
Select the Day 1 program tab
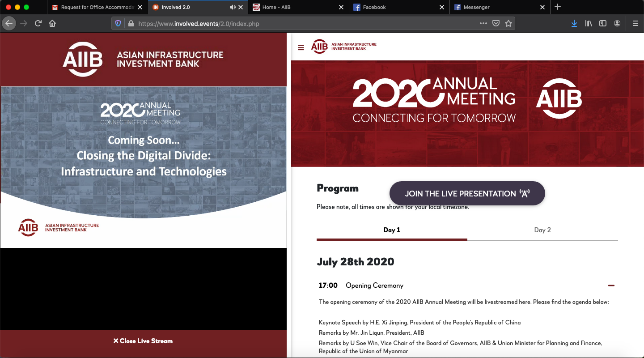point(392,230)
